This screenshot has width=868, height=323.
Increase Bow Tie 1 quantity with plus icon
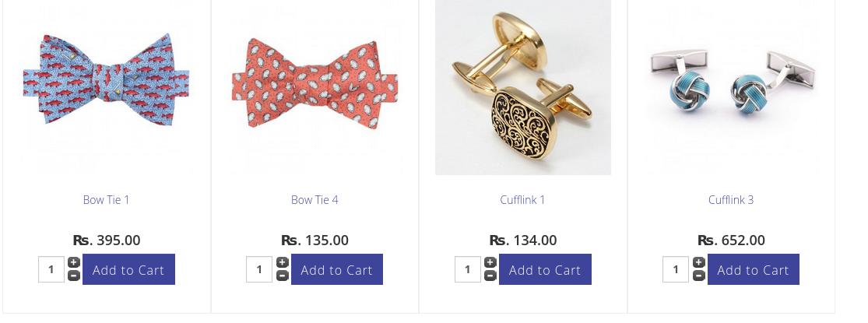coord(74,263)
